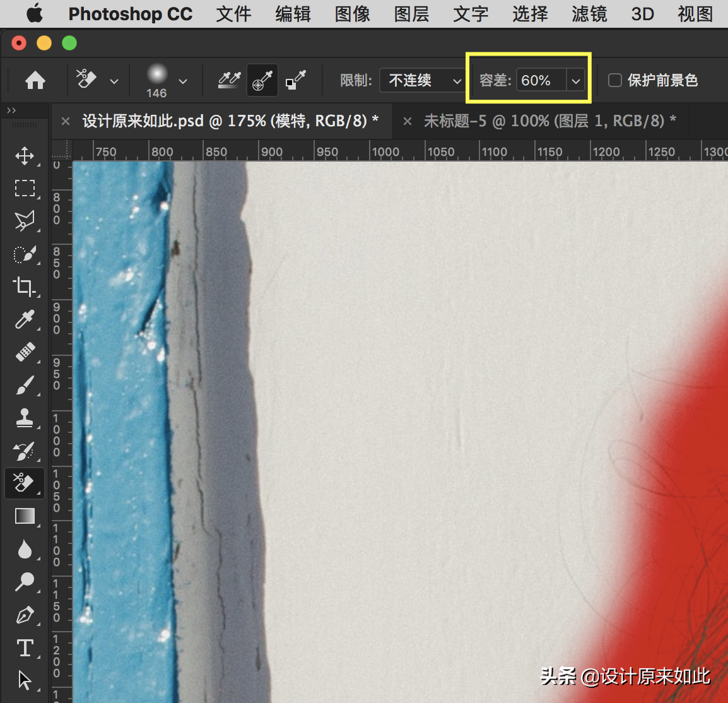Open the 文字 menu

tap(471, 14)
